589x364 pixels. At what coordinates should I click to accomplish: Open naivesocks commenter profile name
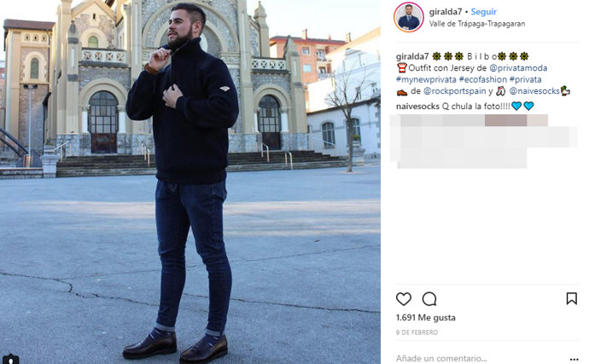coord(417,107)
